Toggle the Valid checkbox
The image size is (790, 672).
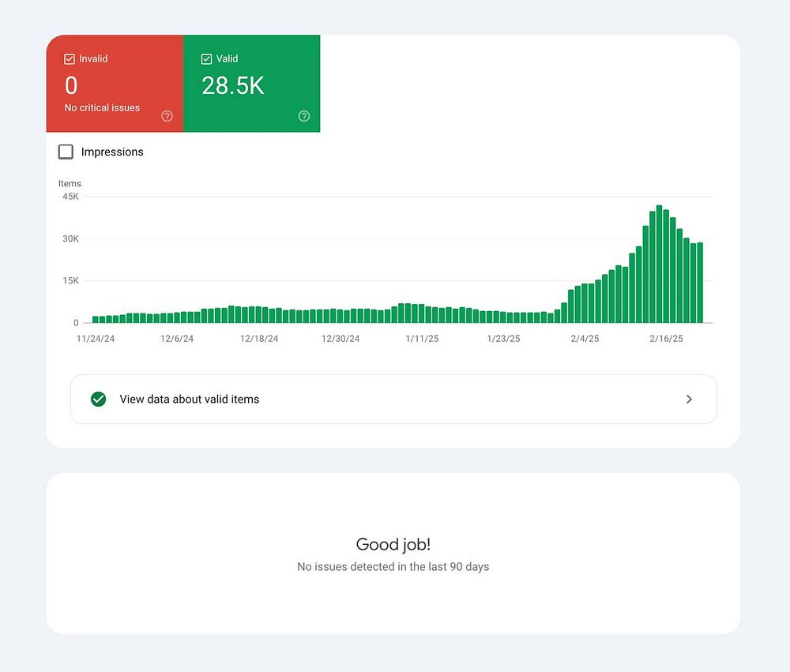pos(207,59)
